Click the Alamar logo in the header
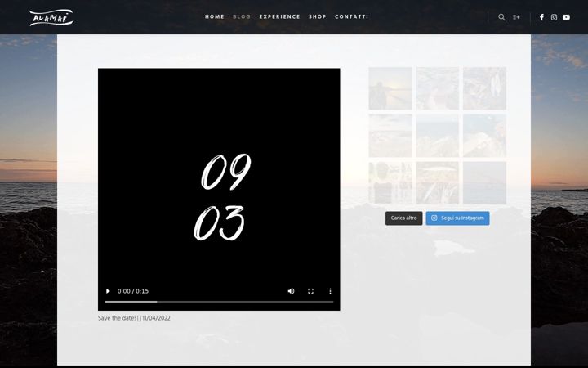Screen dimensions: 588x368 tap(51, 17)
